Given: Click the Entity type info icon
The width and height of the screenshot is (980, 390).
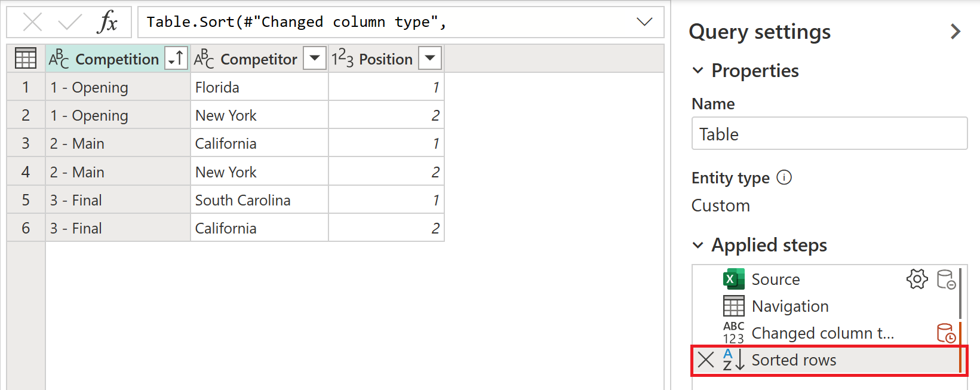Looking at the screenshot, I should click(x=784, y=177).
